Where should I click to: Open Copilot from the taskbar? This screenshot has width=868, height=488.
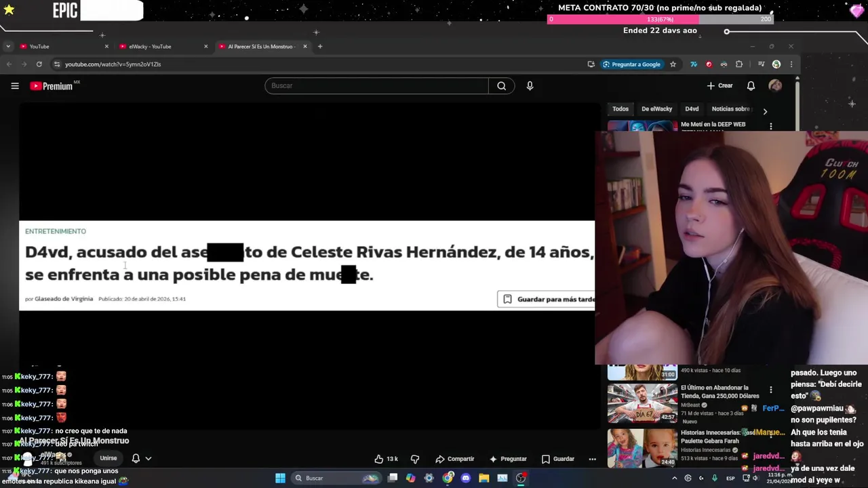[x=410, y=478]
